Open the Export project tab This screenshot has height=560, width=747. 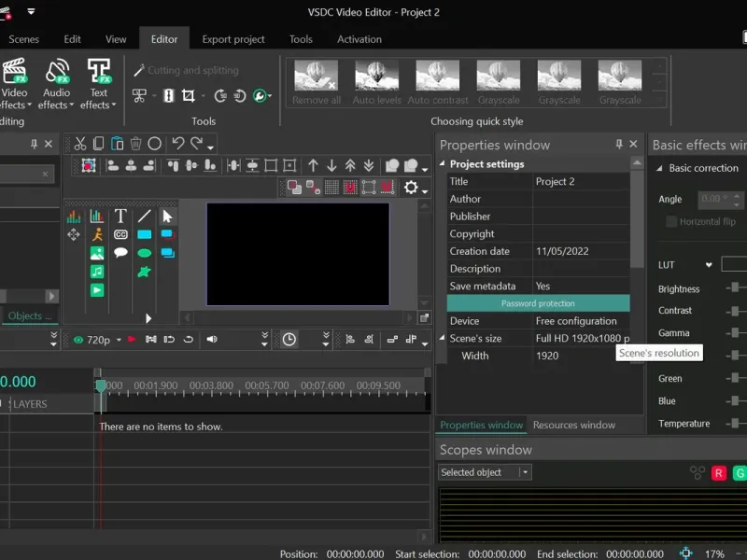(233, 39)
